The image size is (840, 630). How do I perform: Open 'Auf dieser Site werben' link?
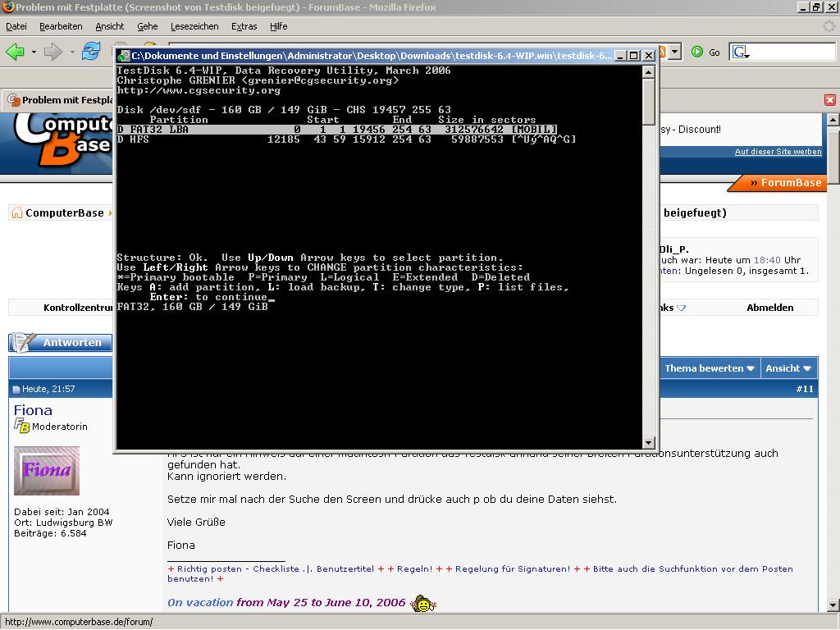pyautogui.click(x=778, y=152)
